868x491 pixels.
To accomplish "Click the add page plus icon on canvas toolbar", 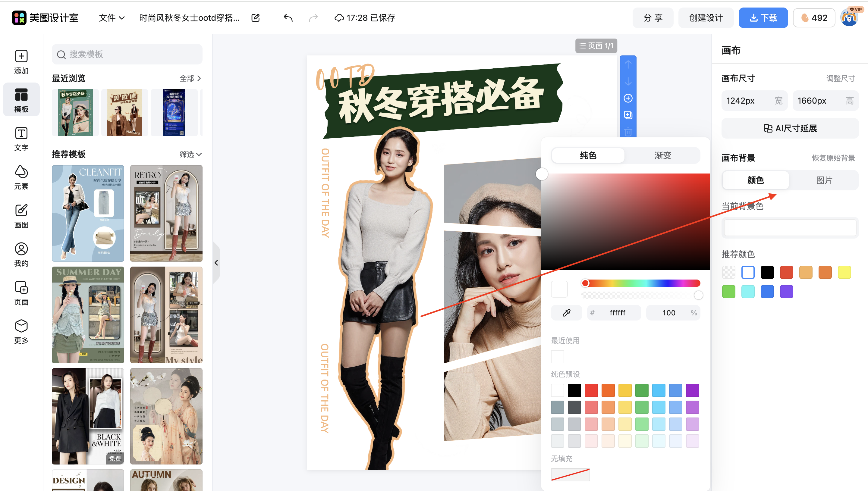I will point(627,98).
